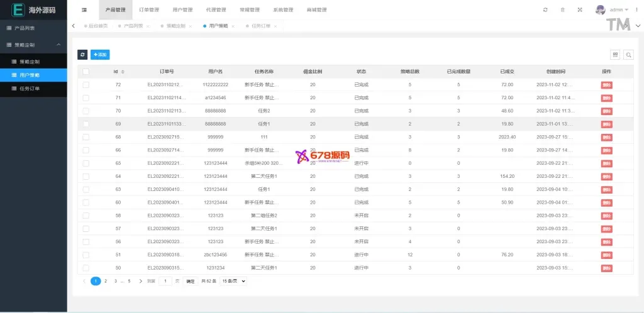Check the select-all checkbox in table header

tap(86, 72)
